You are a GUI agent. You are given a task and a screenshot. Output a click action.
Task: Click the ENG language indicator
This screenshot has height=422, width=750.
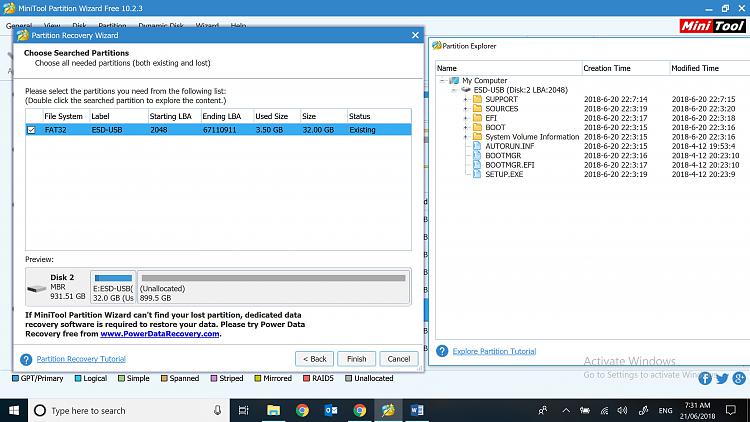(x=665, y=411)
